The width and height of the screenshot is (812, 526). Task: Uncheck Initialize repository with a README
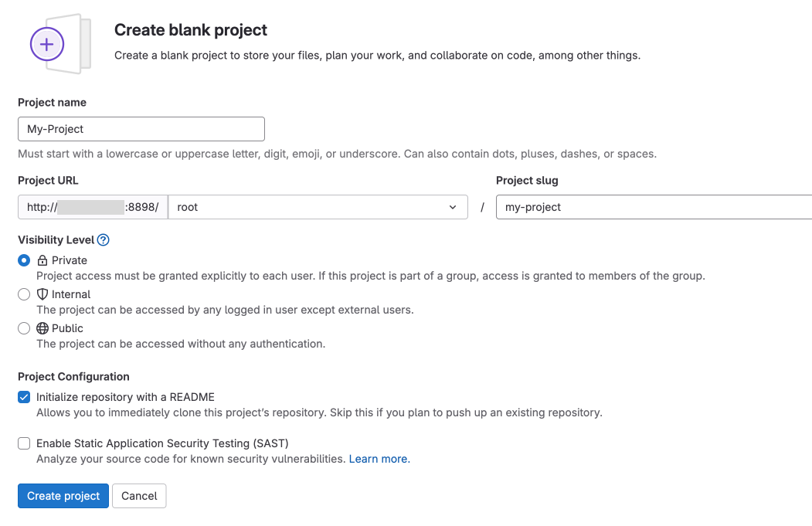[x=24, y=397]
